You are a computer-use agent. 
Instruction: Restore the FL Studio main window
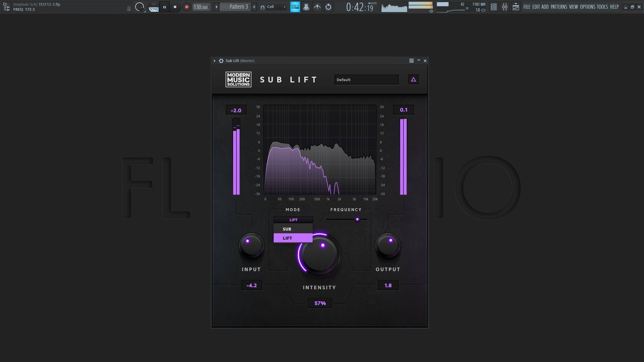click(x=632, y=7)
